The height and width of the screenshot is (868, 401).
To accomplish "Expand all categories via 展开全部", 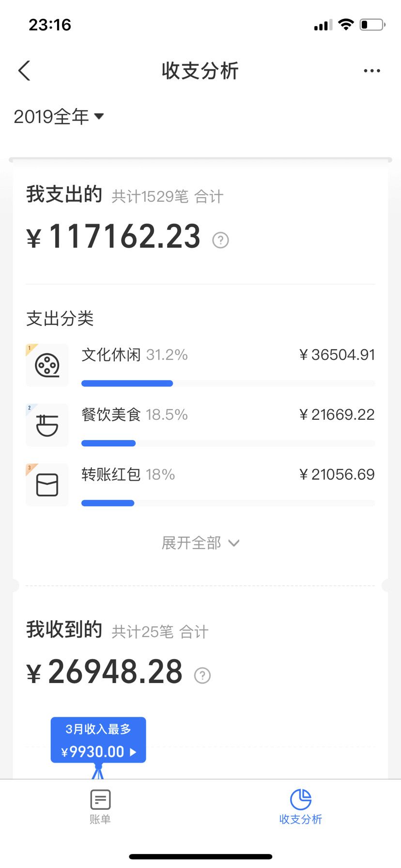I will pos(200,543).
